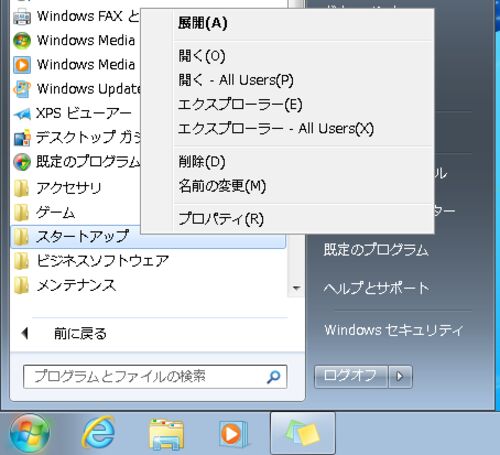The width and height of the screenshot is (500, 455).
Task: Click the Windows Start orb
Action: (30, 433)
